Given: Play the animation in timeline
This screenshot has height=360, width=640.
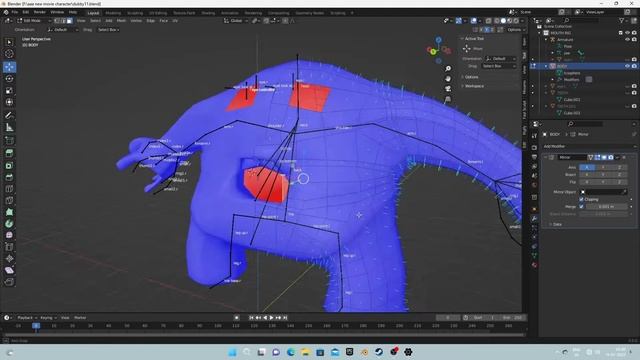Looking at the screenshot, I should tap(271, 318).
